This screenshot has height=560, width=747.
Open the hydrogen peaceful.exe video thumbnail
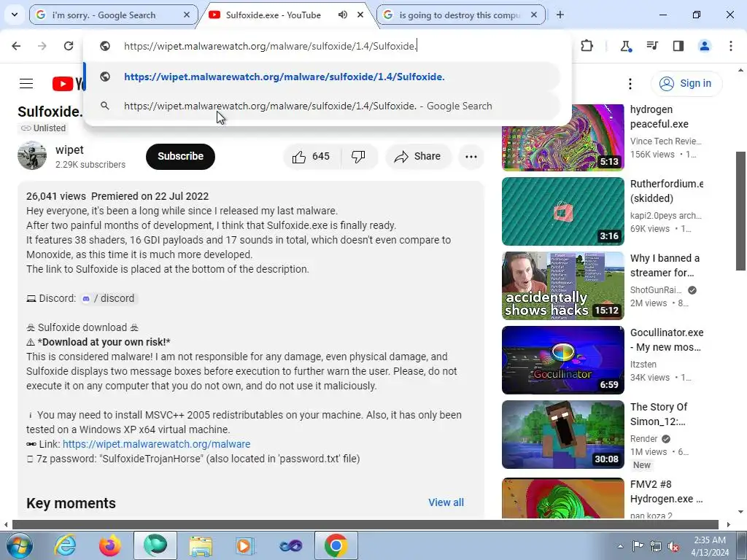562,137
